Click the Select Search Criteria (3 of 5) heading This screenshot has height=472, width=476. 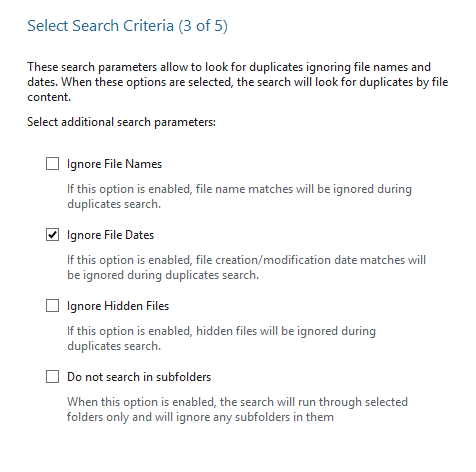(x=127, y=26)
